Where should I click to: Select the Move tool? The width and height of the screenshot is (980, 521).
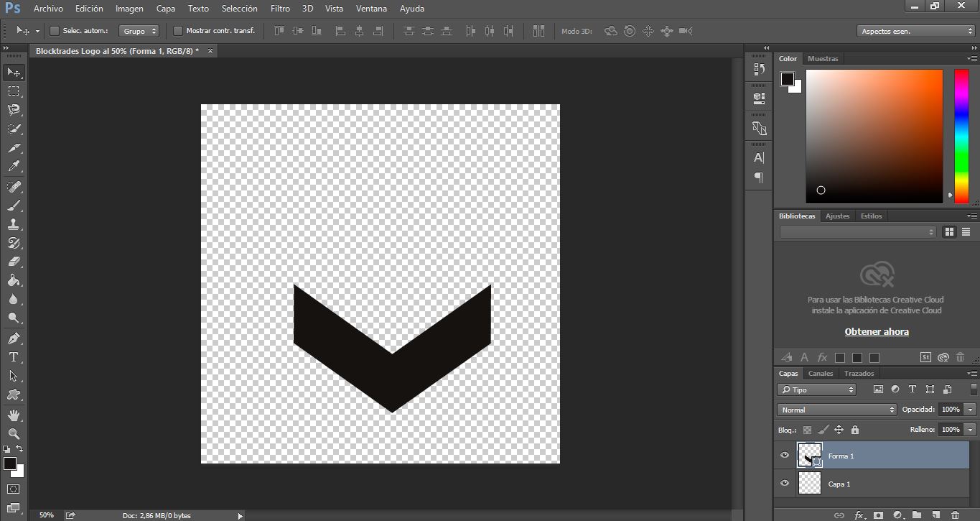(x=14, y=73)
